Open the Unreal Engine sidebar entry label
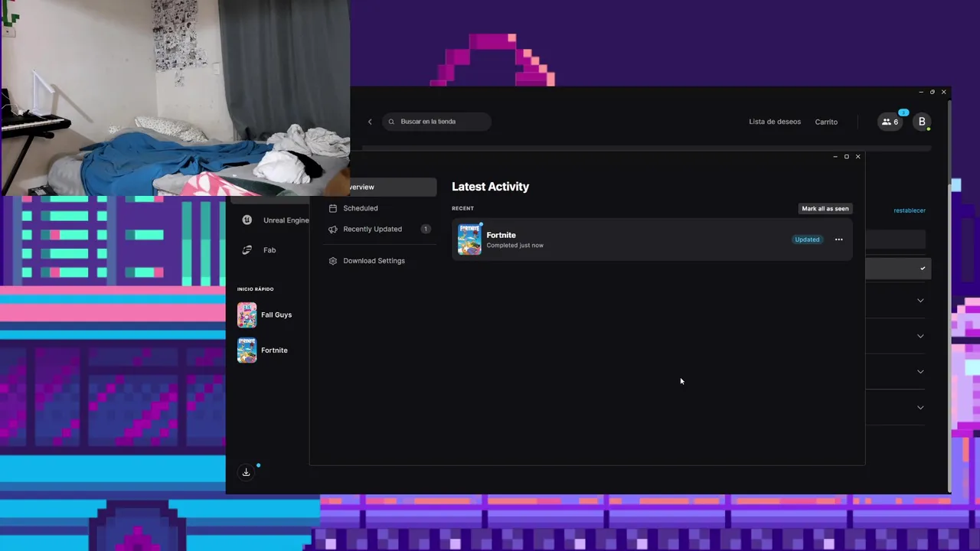 pos(286,220)
